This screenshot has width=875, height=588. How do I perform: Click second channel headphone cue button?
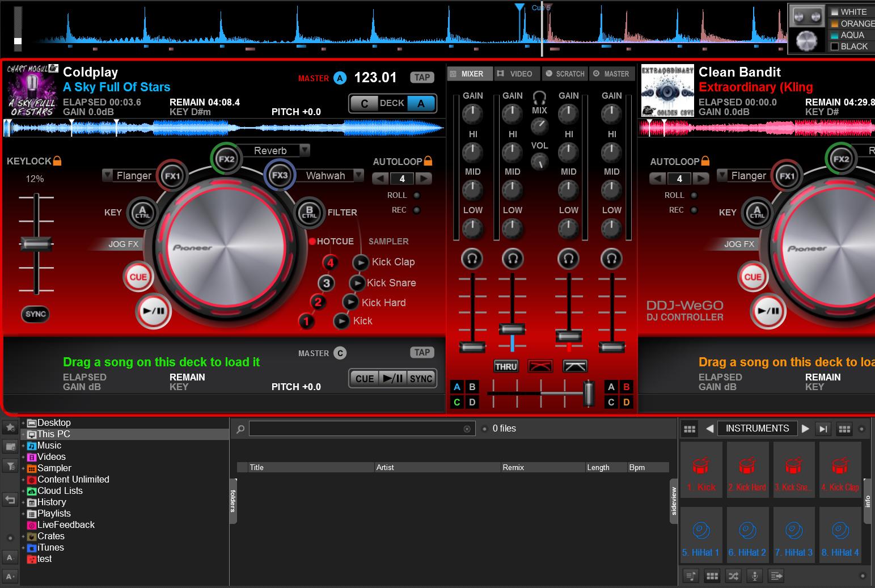tap(513, 259)
